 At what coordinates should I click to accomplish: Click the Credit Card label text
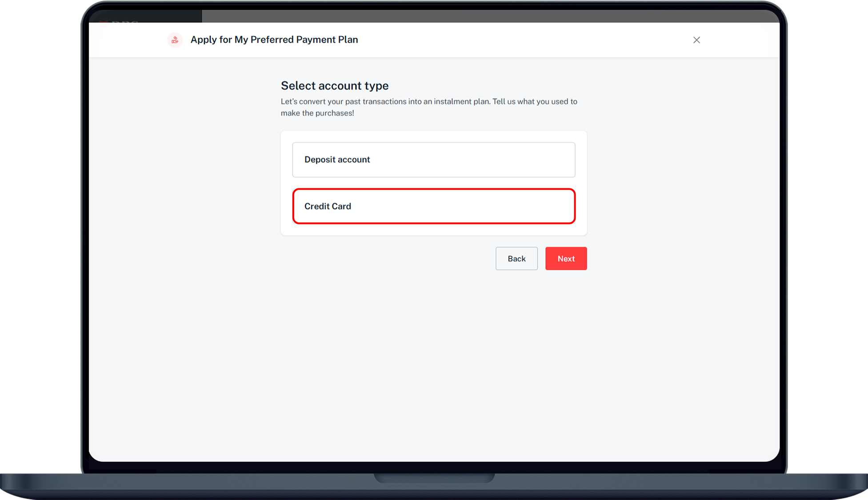click(328, 206)
